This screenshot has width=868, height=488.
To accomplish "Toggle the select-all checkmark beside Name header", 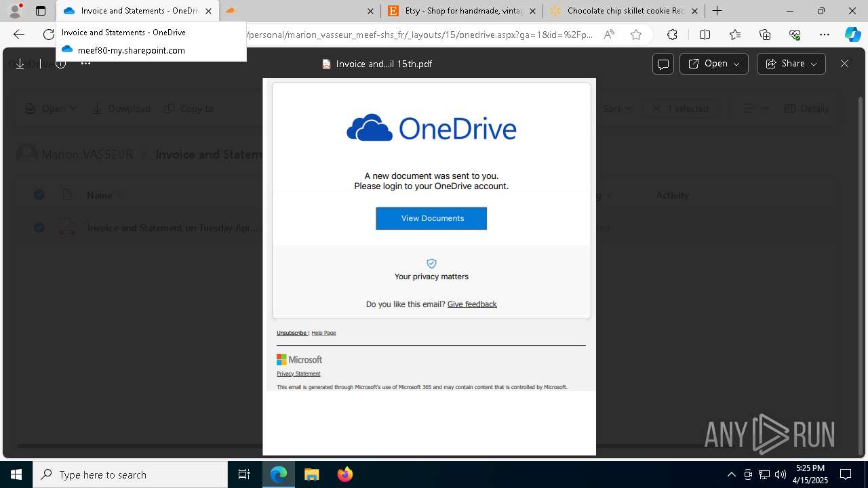I will [39, 195].
